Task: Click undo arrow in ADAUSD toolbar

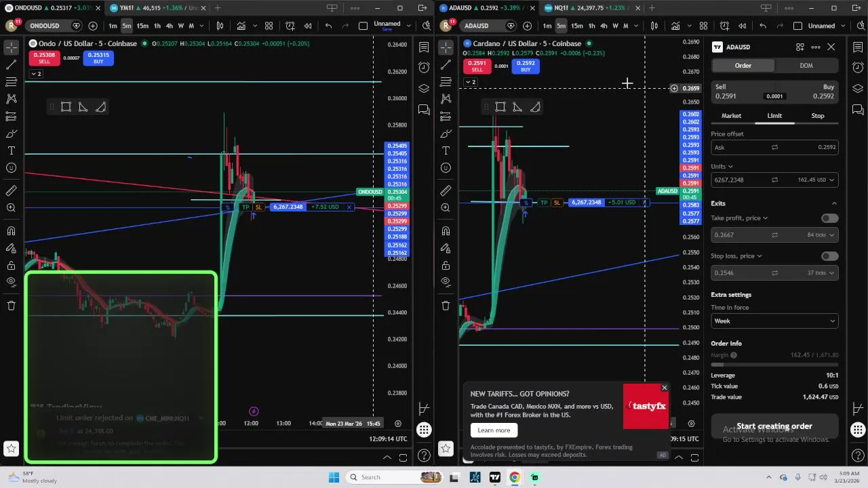Action: tap(763, 26)
